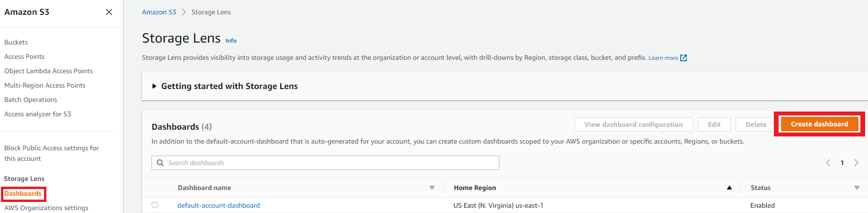Viewport: 868px width, 213px height.
Task: Close the Amazon S3 navigation panel
Action: tap(109, 12)
